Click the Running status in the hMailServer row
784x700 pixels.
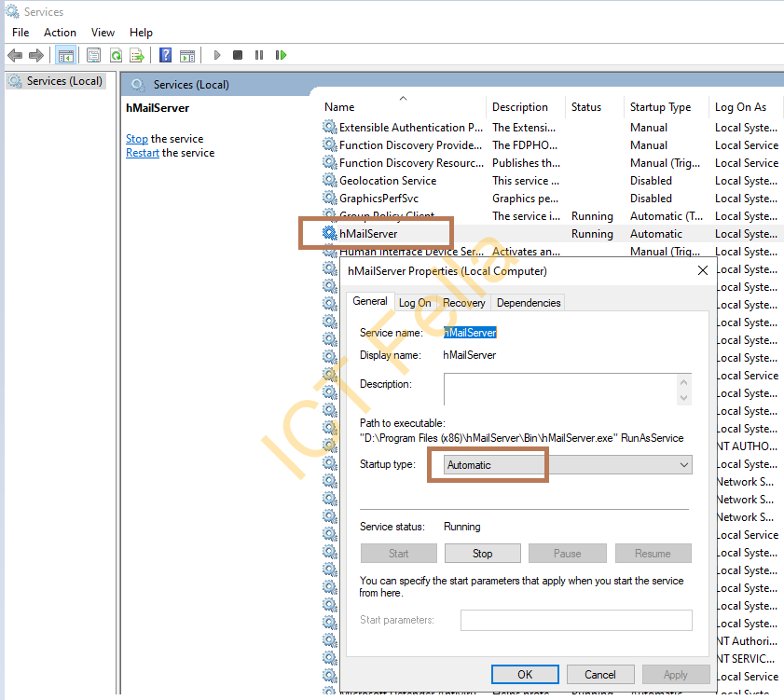592,234
